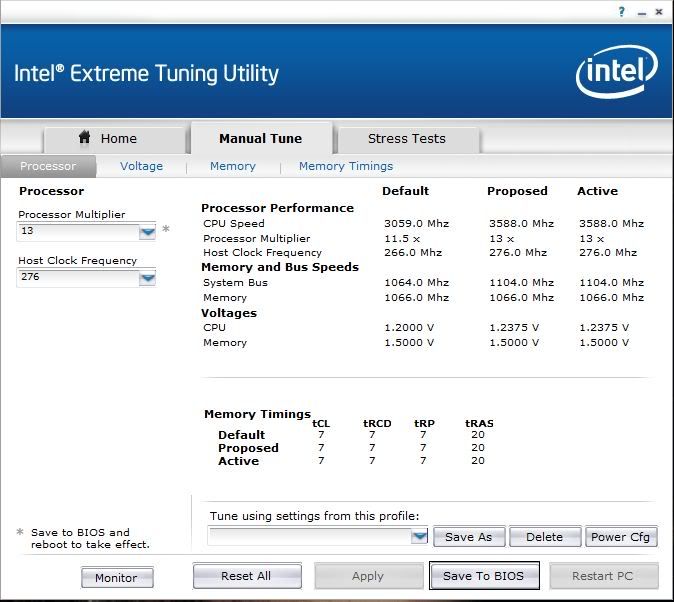Click the Restart PC button

point(603,576)
